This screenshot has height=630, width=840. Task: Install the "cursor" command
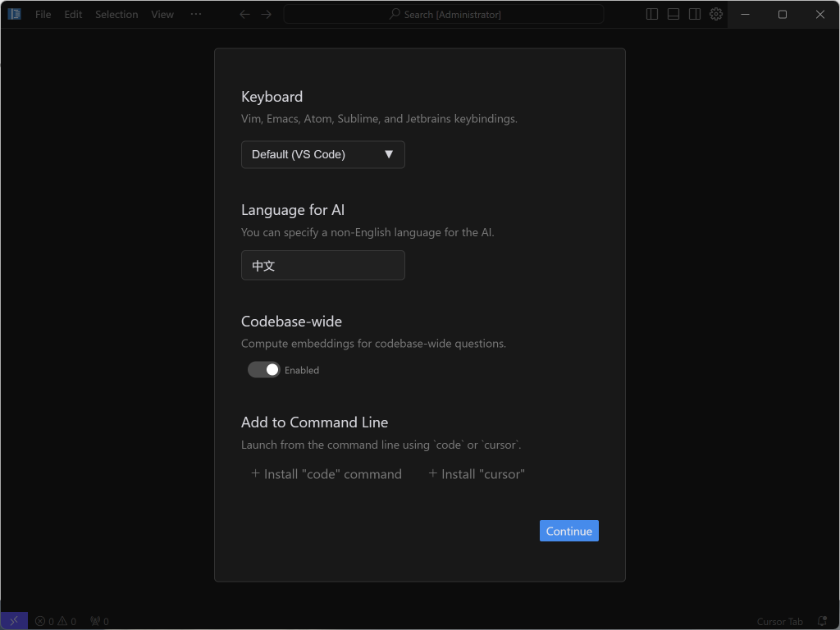coord(477,473)
